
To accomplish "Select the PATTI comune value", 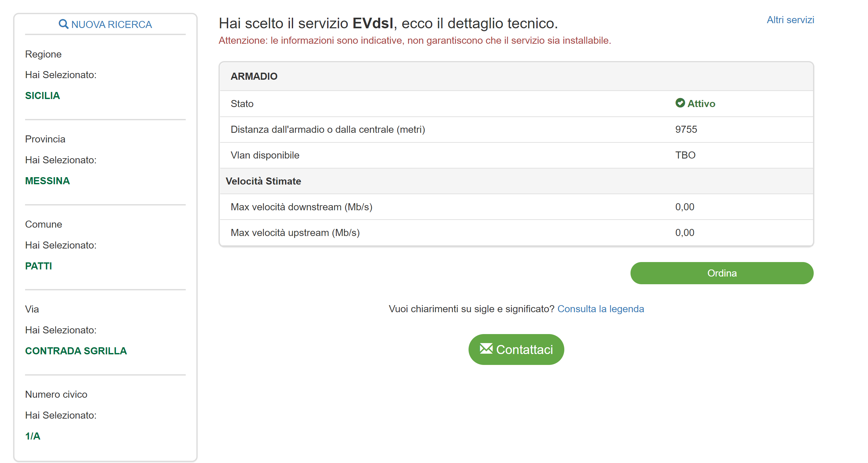I will click(x=39, y=266).
